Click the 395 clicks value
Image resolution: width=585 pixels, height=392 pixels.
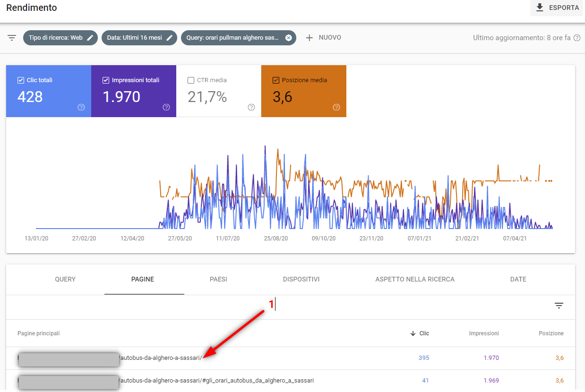(424, 358)
